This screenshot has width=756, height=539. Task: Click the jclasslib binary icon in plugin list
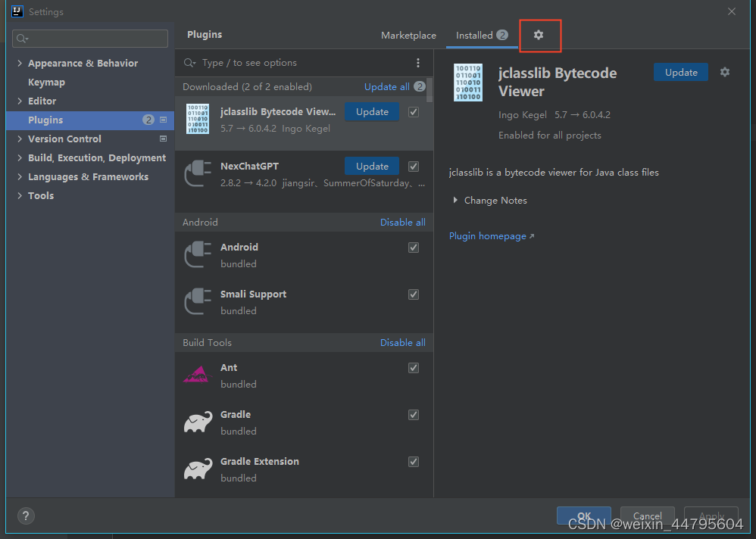[x=198, y=119]
